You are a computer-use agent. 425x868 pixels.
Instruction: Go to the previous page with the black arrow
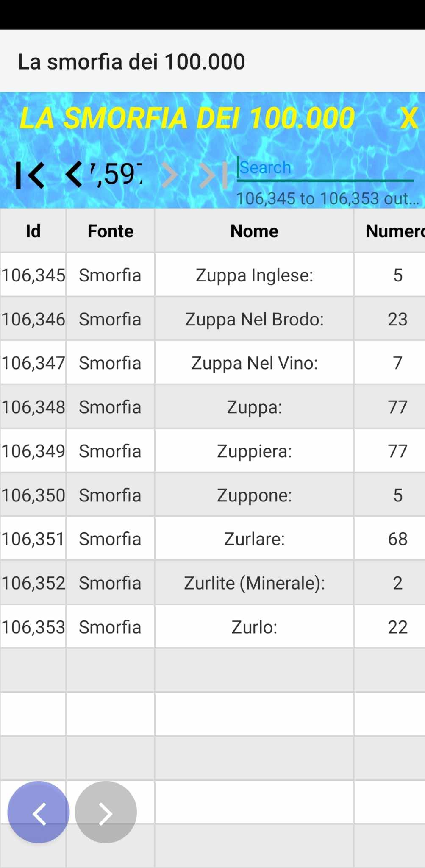coord(74,175)
